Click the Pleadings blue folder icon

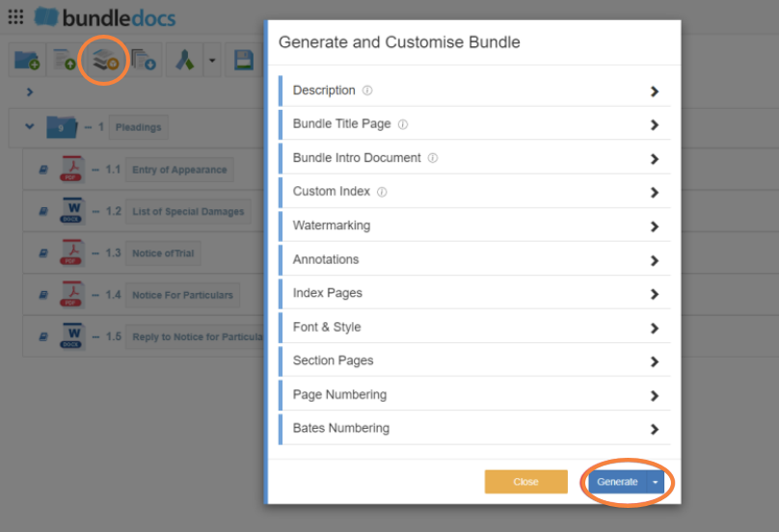tap(62, 127)
